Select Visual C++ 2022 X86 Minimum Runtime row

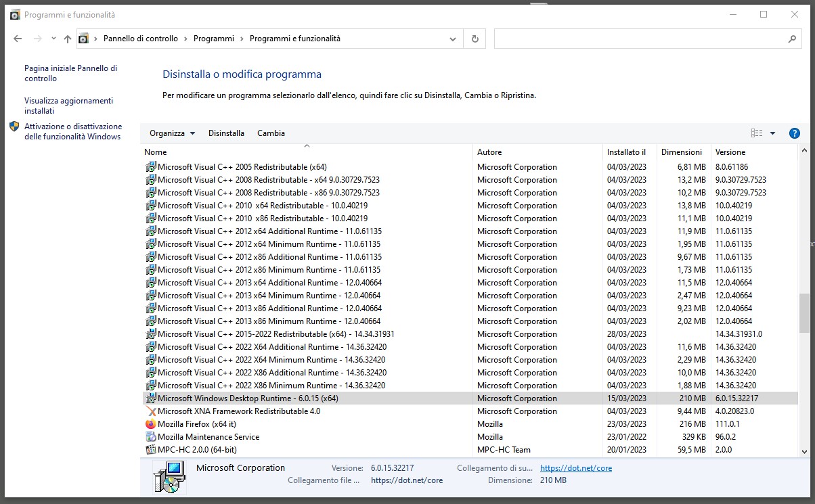coord(470,386)
